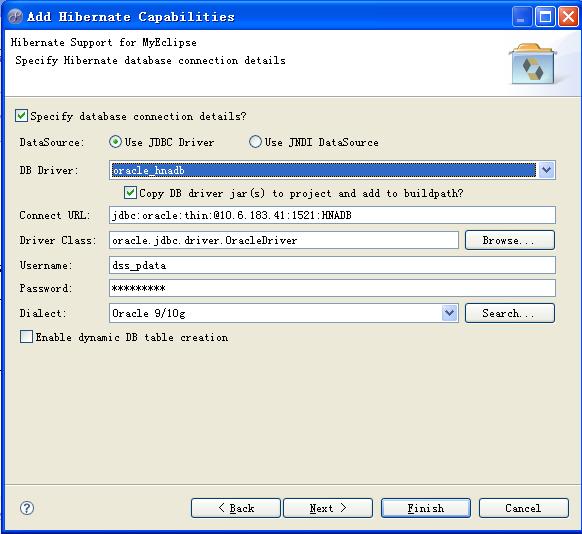Maximize the Add Hibernate Capabilities dialog
Viewport: 582px width, 534px height.
click(545, 17)
